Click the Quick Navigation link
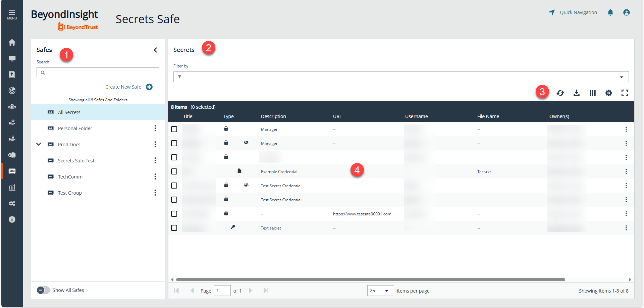This screenshot has height=308, width=644. [x=578, y=12]
